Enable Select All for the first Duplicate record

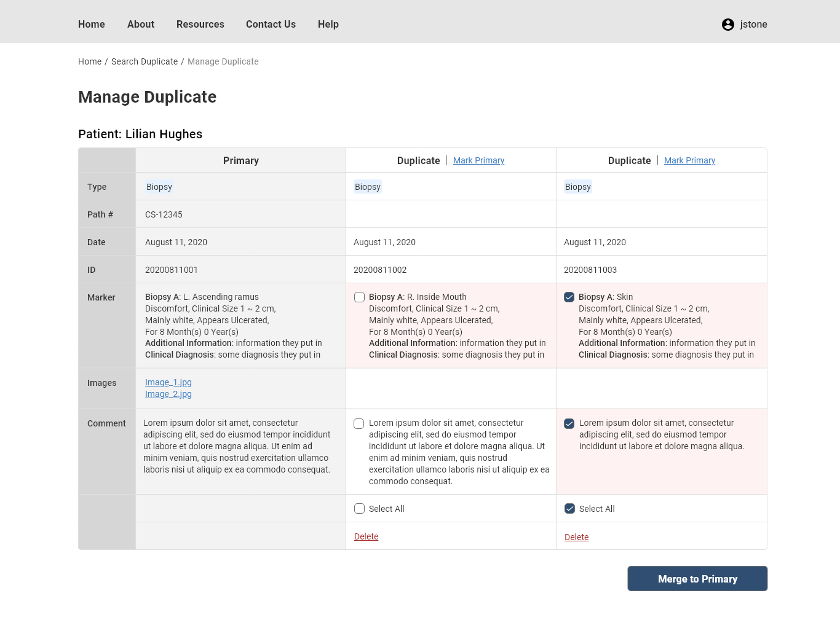coord(359,508)
